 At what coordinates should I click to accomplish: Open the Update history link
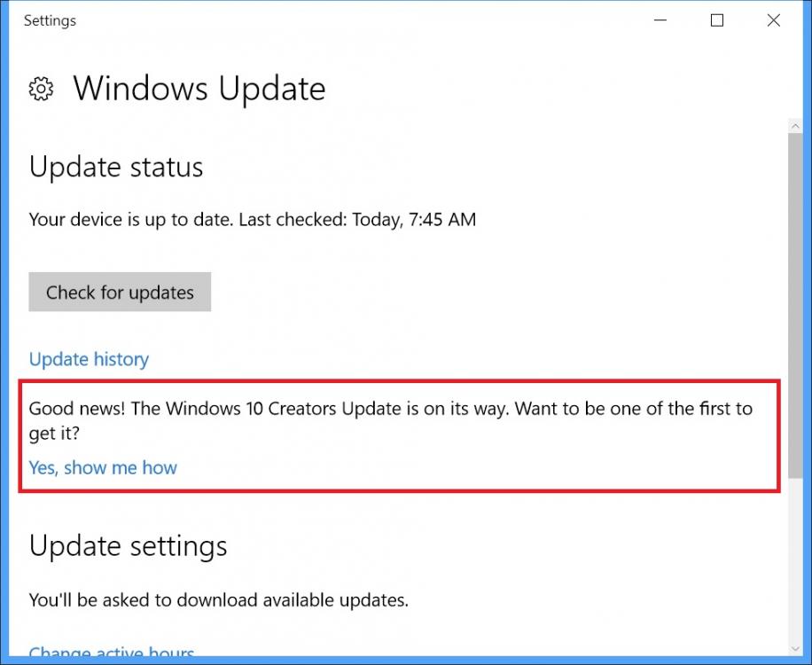point(89,359)
